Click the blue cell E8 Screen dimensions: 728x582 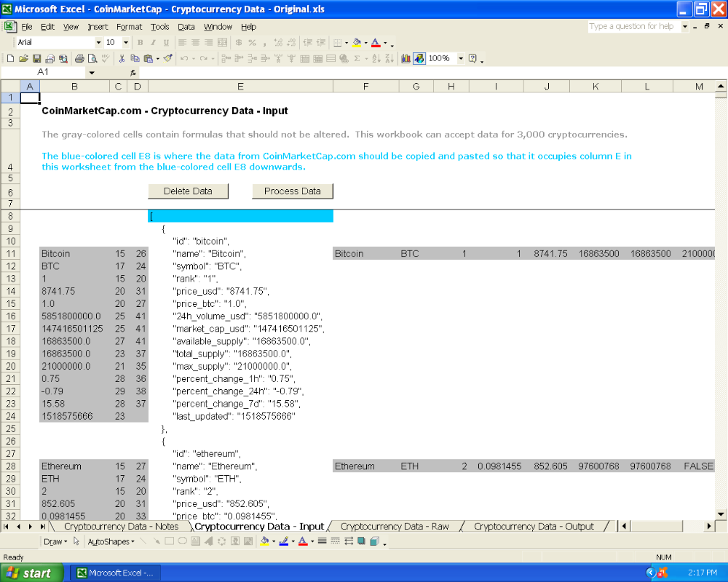click(240, 216)
